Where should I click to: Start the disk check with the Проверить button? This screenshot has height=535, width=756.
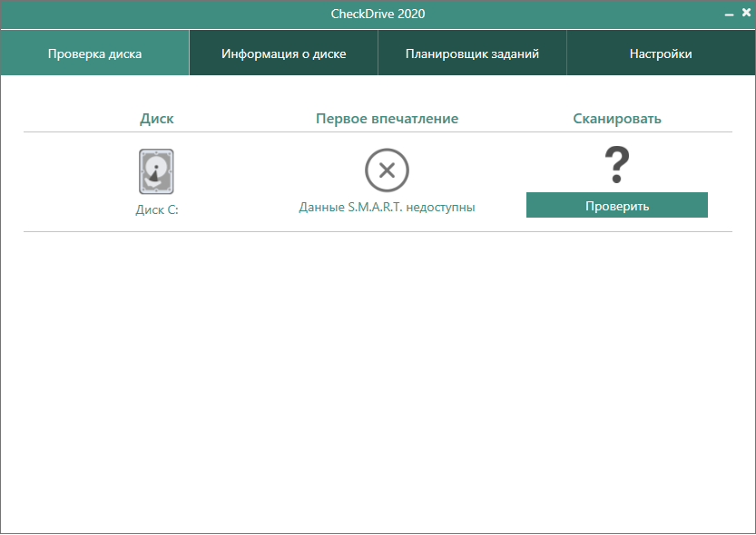pos(616,205)
